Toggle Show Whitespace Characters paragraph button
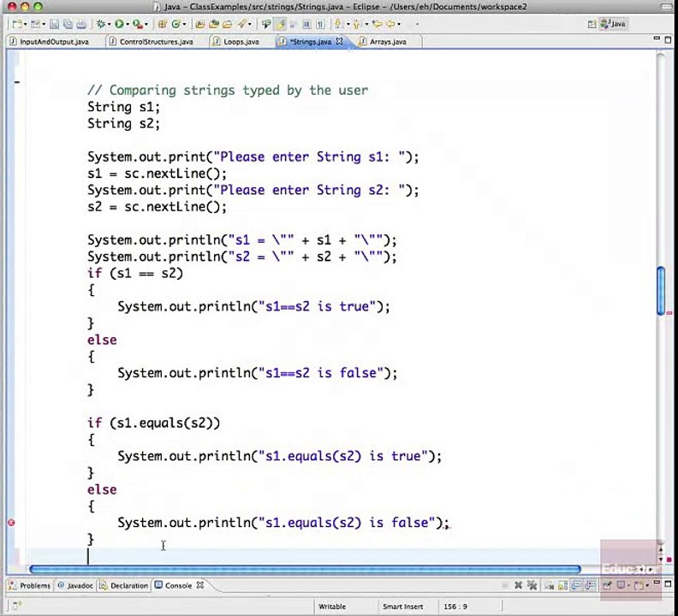 pyautogui.click(x=320, y=24)
